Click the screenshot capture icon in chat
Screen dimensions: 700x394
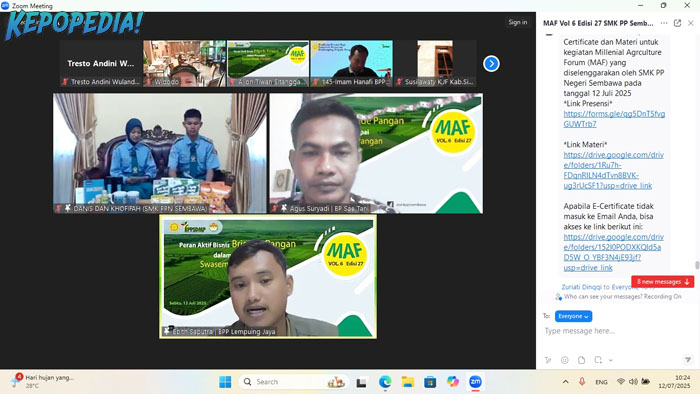tap(598, 360)
